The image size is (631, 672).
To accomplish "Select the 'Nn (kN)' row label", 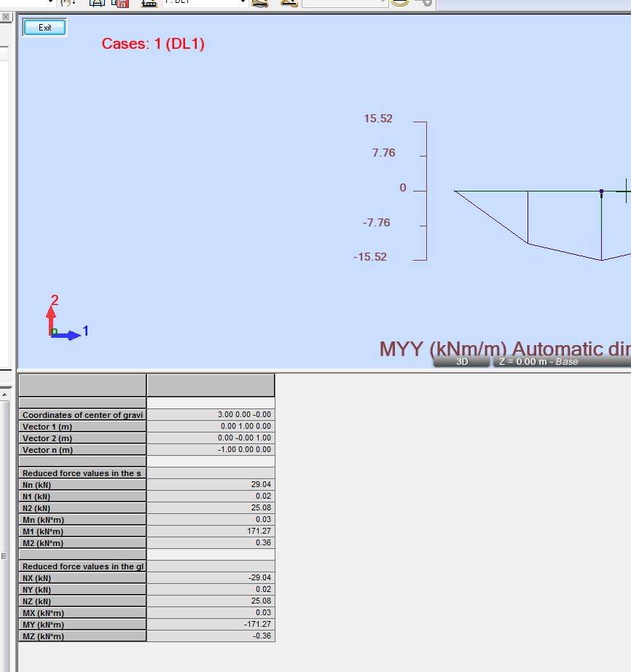I will (x=82, y=485).
